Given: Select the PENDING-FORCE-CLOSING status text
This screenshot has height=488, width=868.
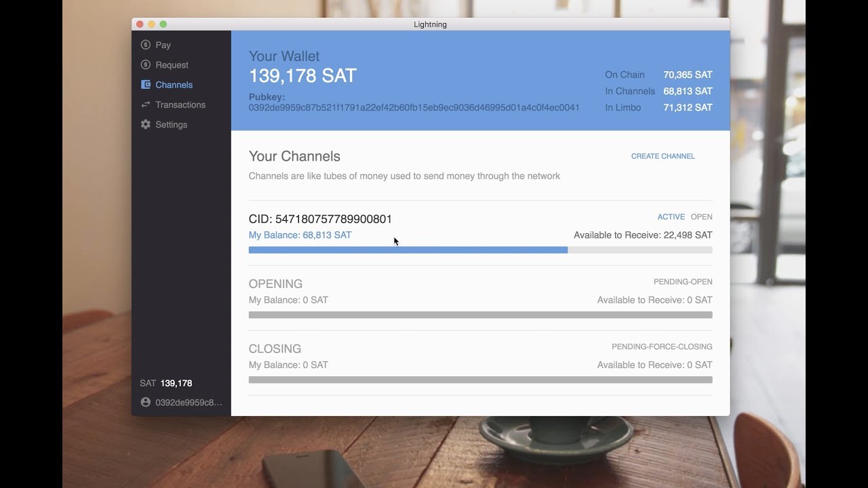Looking at the screenshot, I should [x=660, y=346].
